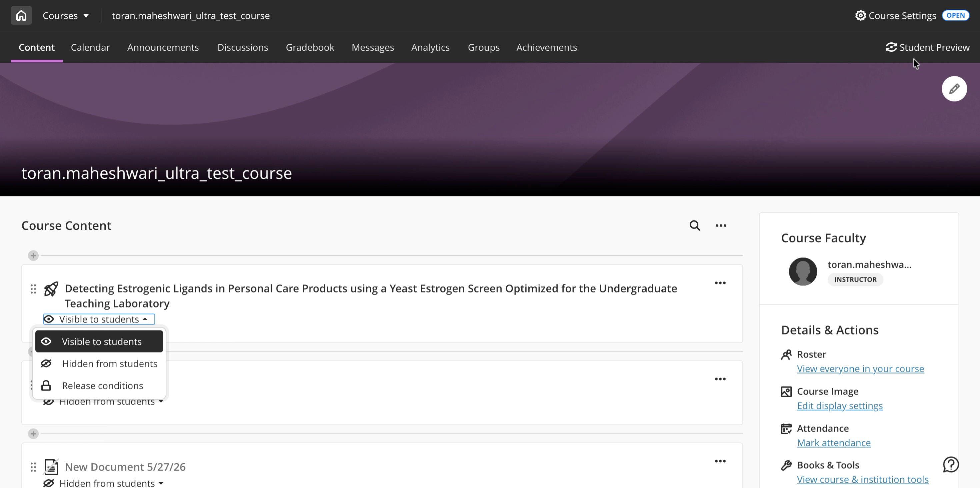Click the Student Preview button
980x488 pixels.
(x=927, y=47)
